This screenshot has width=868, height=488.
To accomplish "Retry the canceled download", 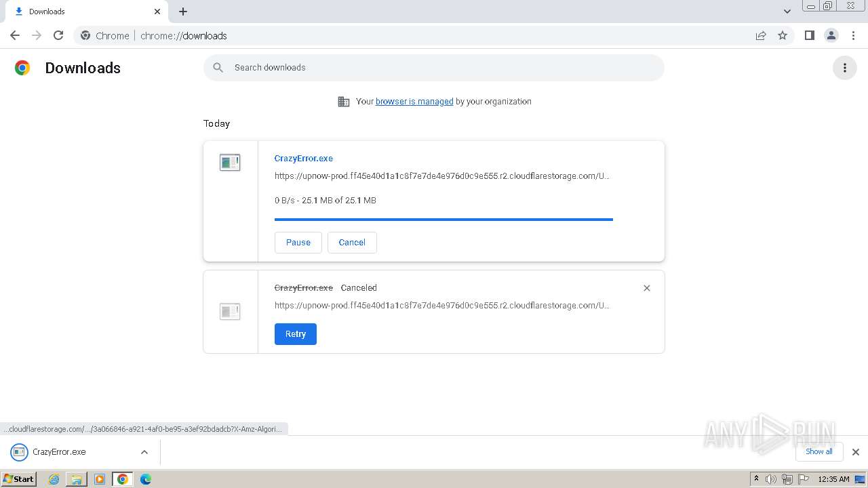I will [x=296, y=334].
